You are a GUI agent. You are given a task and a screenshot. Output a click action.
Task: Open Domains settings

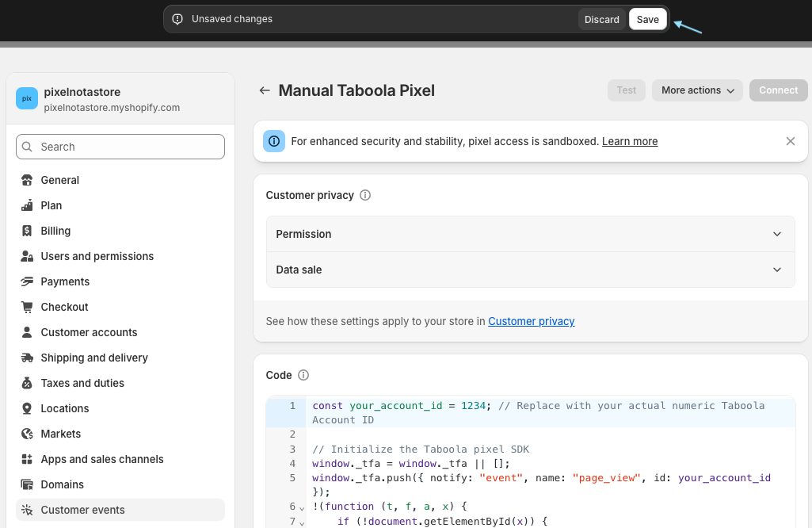click(120, 485)
